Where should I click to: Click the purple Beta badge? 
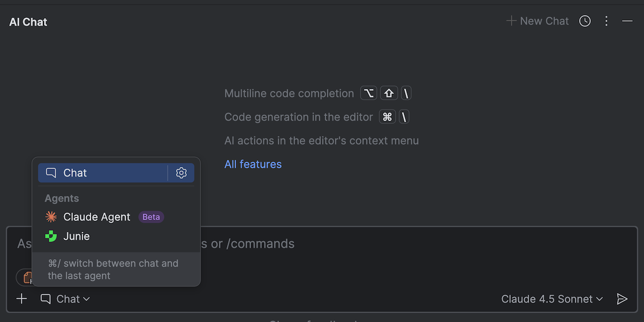(x=151, y=217)
